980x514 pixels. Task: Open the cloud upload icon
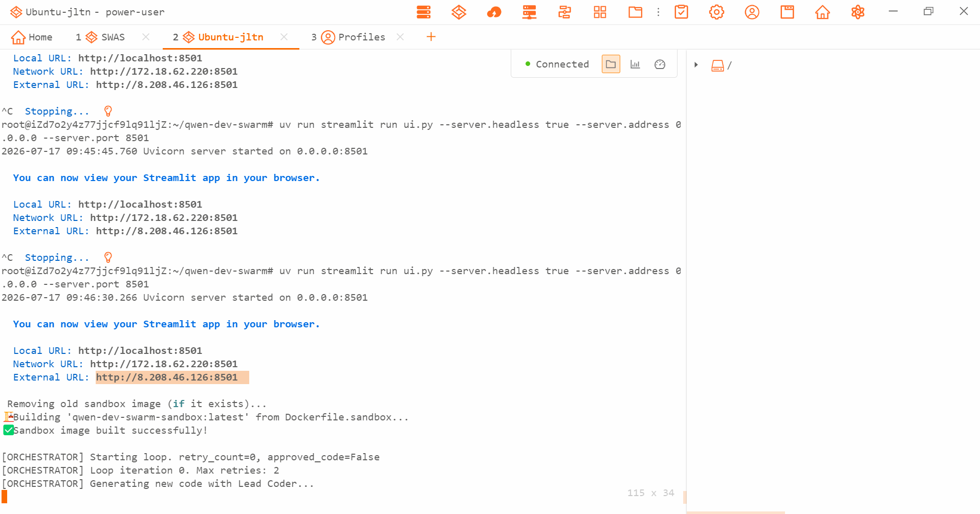(x=494, y=12)
